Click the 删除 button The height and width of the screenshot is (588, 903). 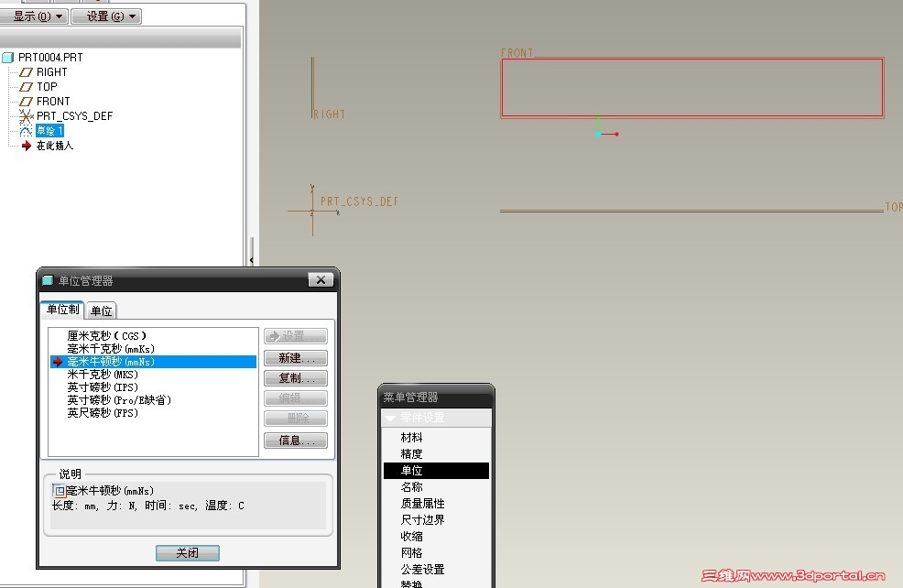pyautogui.click(x=296, y=419)
